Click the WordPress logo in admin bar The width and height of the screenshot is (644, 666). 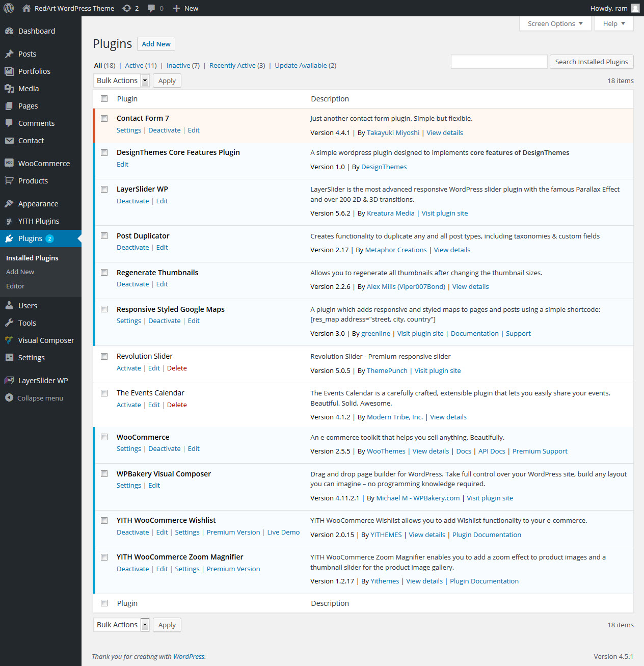(x=9, y=8)
